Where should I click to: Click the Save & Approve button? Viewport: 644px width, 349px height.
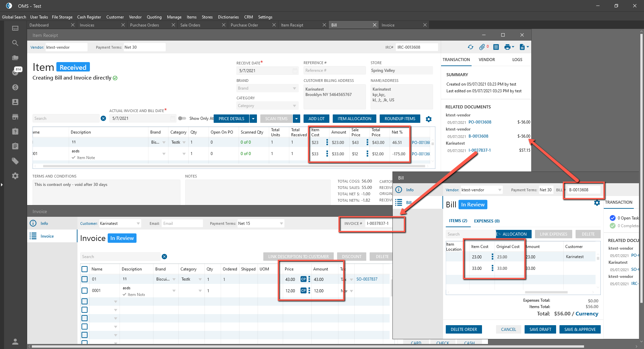point(580,330)
